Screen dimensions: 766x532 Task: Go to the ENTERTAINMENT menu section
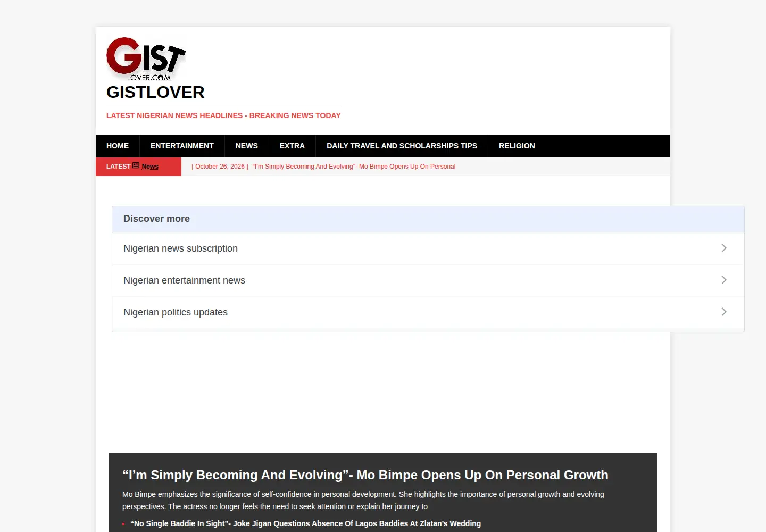pyautogui.click(x=182, y=146)
